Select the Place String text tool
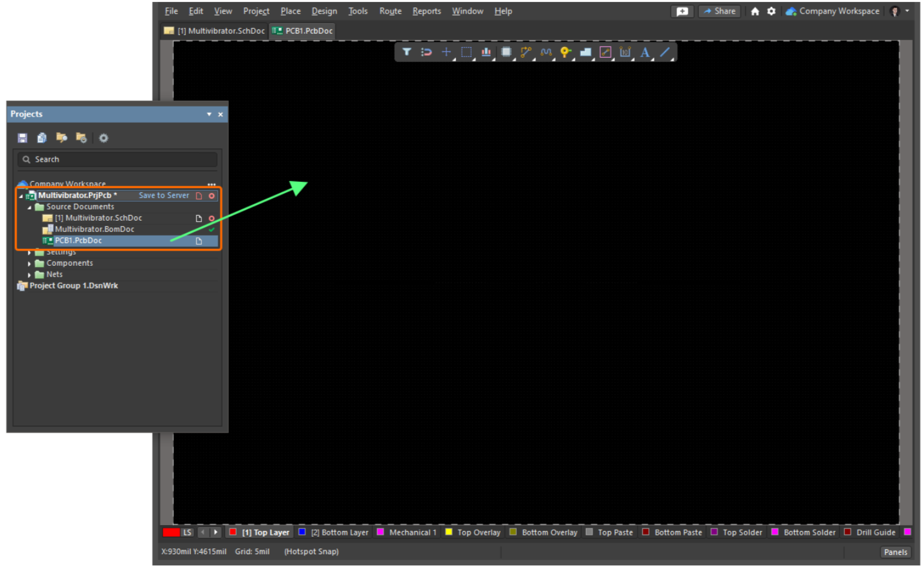This screenshot has height=568, width=924. (x=645, y=52)
